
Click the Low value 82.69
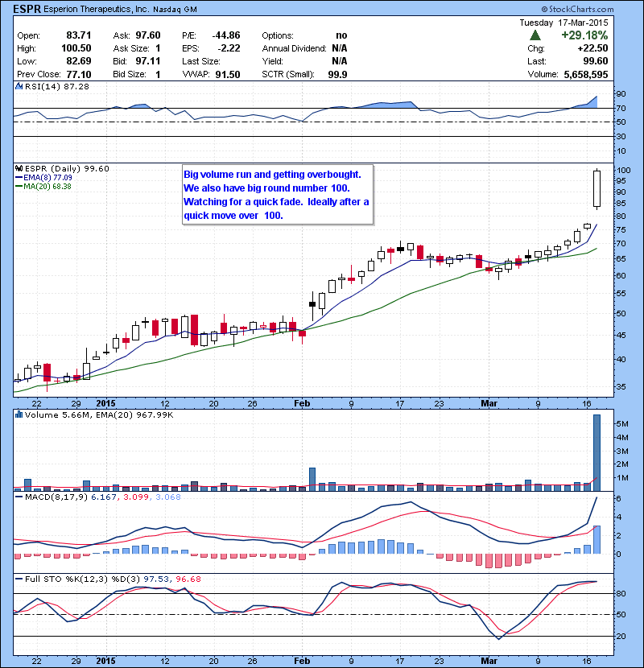tap(79, 61)
